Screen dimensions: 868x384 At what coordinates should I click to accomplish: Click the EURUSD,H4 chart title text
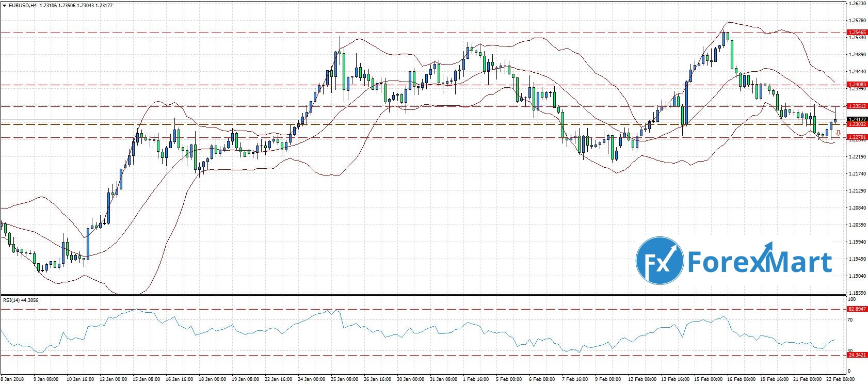[22, 5]
